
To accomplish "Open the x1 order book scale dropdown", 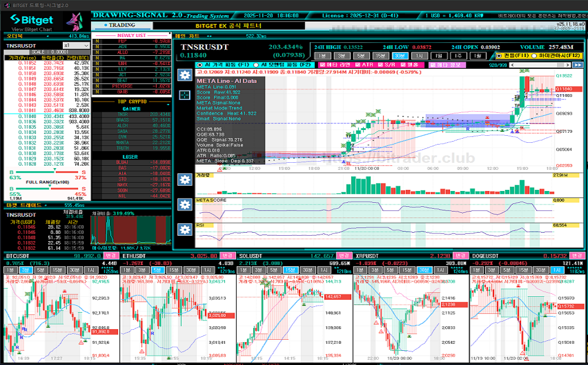I will (x=76, y=45).
